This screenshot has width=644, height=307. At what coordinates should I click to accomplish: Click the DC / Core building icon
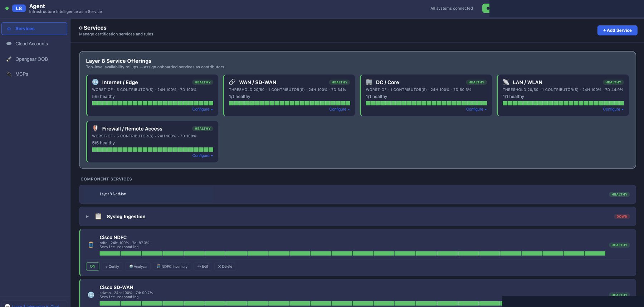tap(369, 82)
